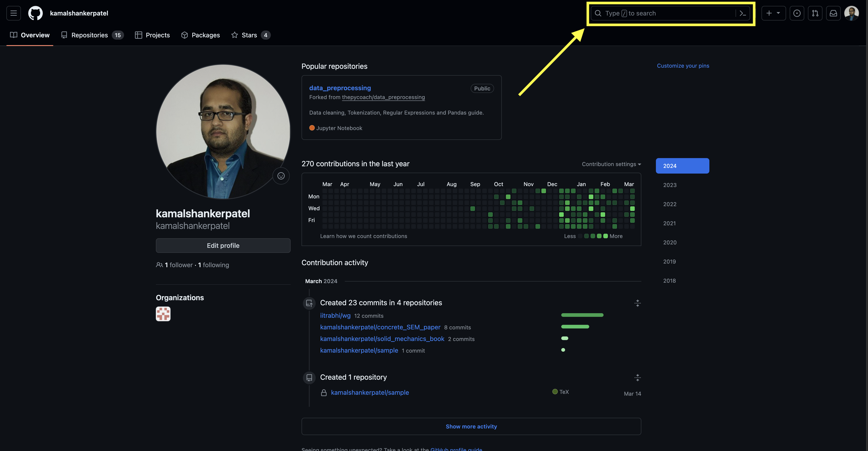Click the GitHub Octocat logo
The width and height of the screenshot is (868, 451).
[x=35, y=13]
